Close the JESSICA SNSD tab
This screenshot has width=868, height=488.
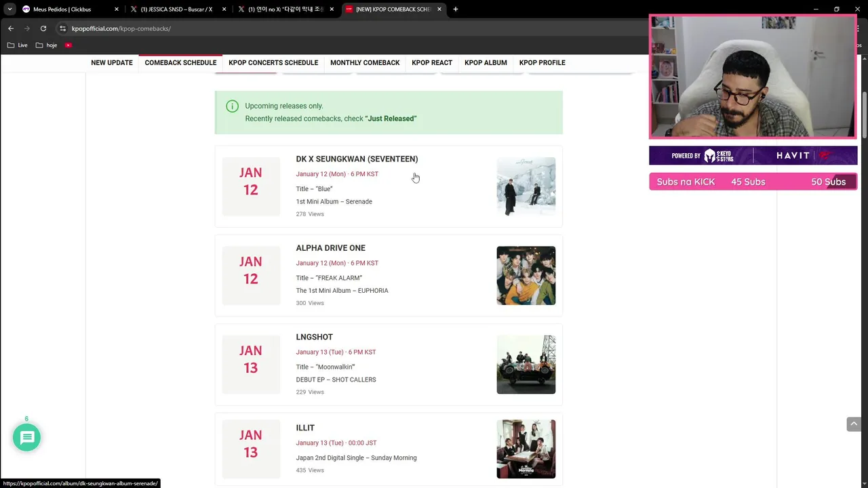[x=224, y=9]
